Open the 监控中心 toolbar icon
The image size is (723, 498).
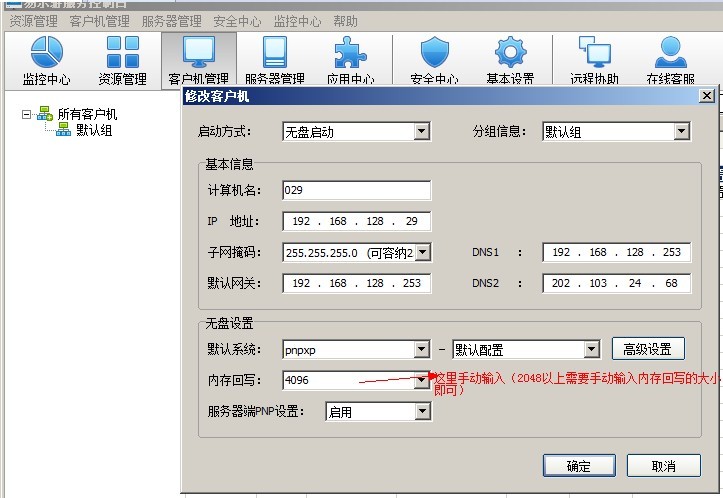(x=46, y=60)
